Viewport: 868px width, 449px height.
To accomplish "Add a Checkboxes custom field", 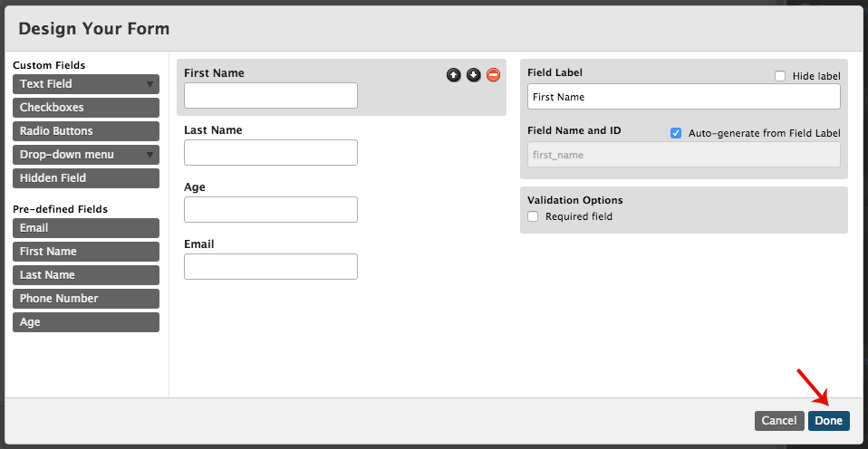I will [x=86, y=108].
